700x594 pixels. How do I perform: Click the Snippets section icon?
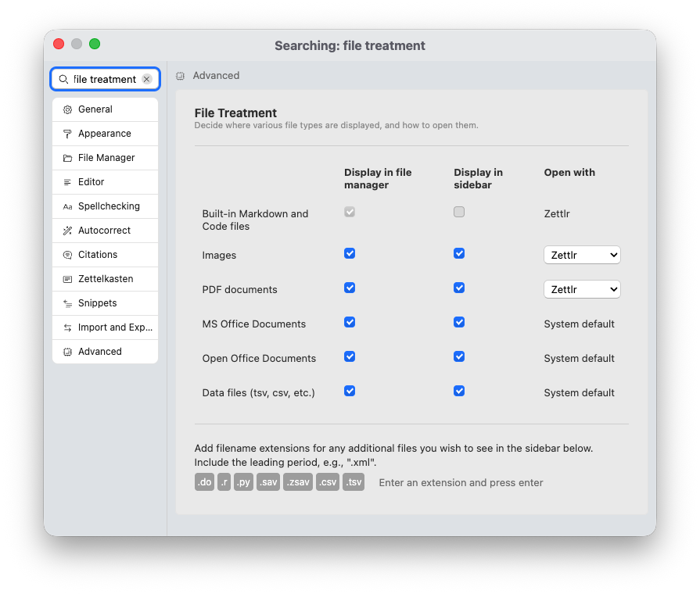[67, 302]
